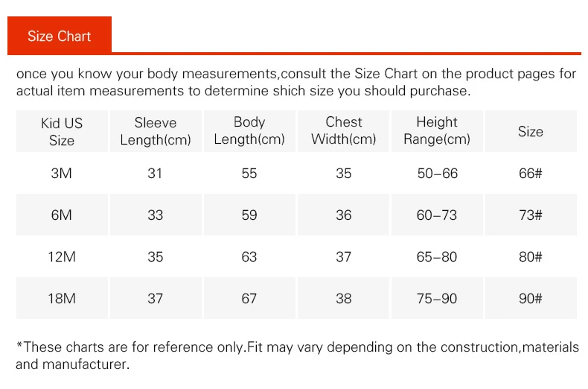The image size is (588, 389).
Task: Select the 3M size row label
Action: pyautogui.click(x=62, y=173)
